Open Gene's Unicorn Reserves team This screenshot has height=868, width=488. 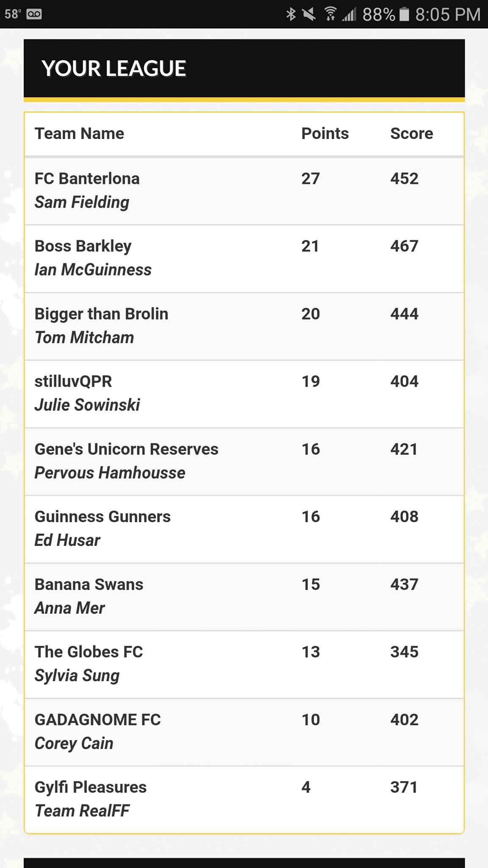(244, 462)
